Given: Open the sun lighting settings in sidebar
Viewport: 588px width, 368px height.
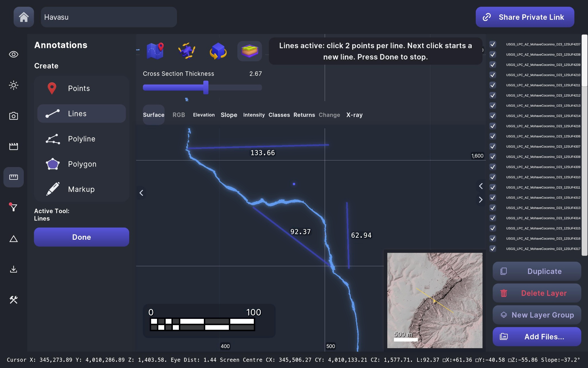Looking at the screenshot, I should point(13,85).
